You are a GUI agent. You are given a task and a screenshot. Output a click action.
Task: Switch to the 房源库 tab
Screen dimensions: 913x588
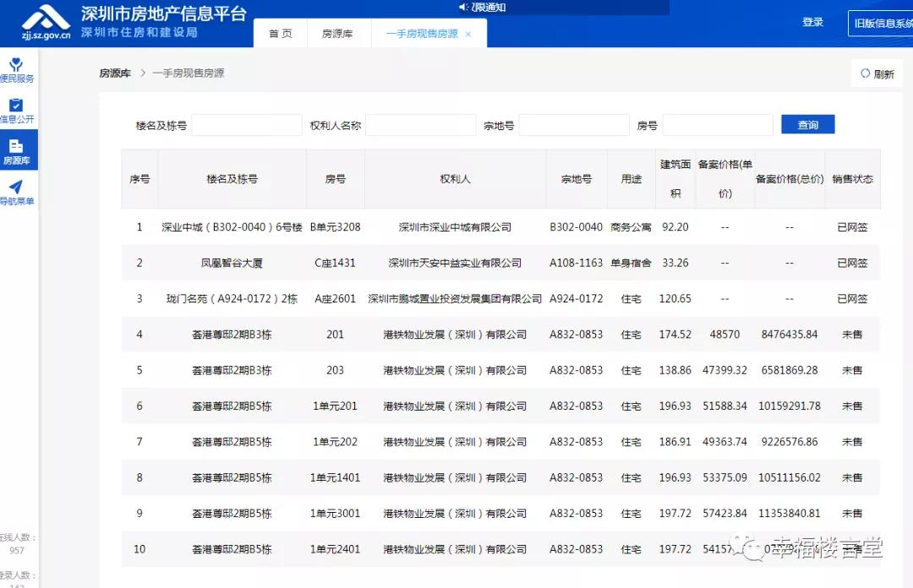coord(337,34)
